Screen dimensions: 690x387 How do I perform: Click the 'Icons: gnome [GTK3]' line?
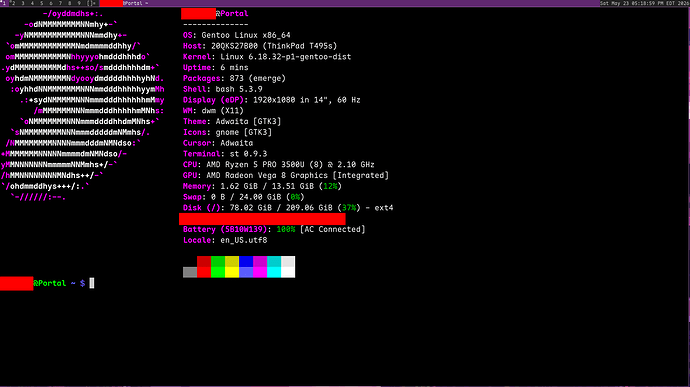(x=228, y=132)
